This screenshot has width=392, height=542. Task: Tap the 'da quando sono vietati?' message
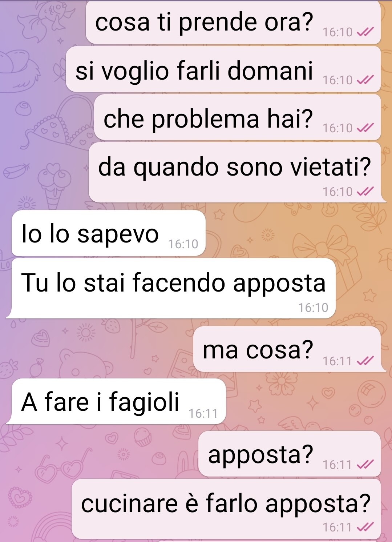[x=235, y=172]
